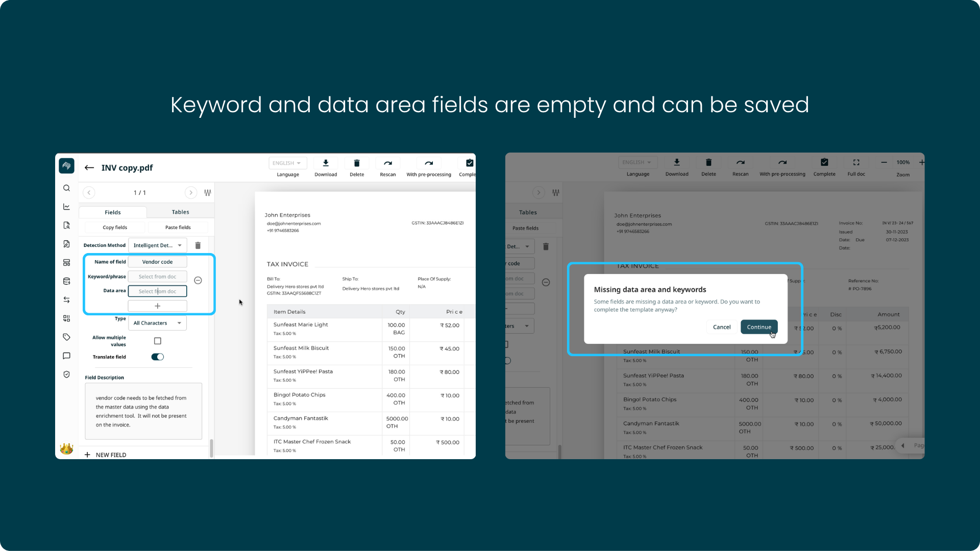The image size is (980, 551).
Task: Click the app logo at top left
Action: [x=66, y=166]
